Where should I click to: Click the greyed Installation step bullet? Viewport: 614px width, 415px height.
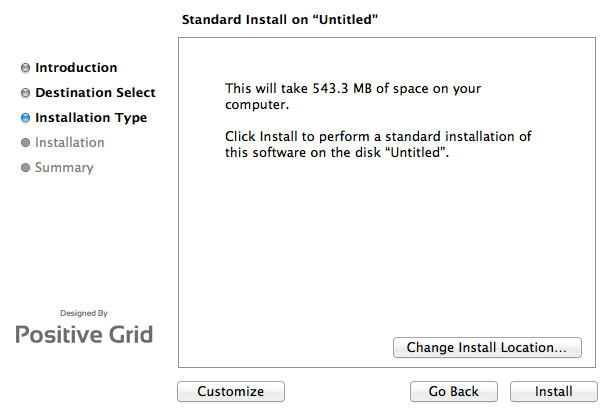point(25,143)
